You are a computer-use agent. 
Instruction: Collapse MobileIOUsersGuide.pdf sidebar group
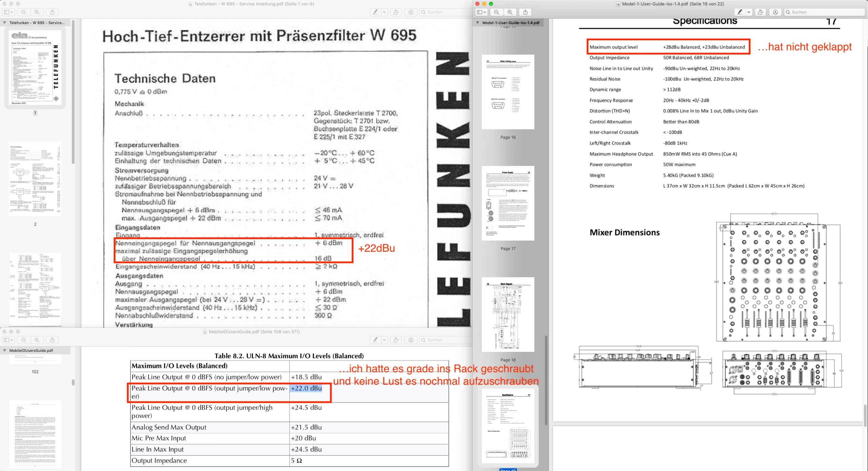[4, 351]
